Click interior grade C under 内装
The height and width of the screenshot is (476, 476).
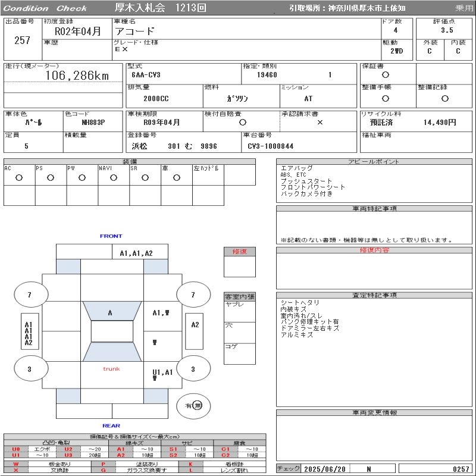click(x=458, y=51)
